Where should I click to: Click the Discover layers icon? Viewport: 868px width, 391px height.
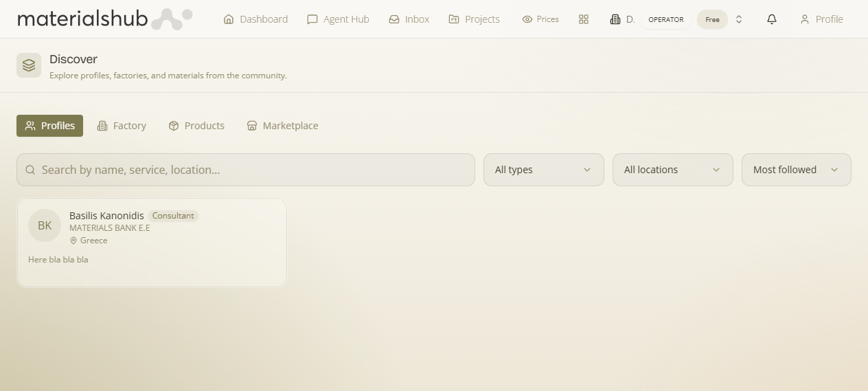click(x=29, y=65)
